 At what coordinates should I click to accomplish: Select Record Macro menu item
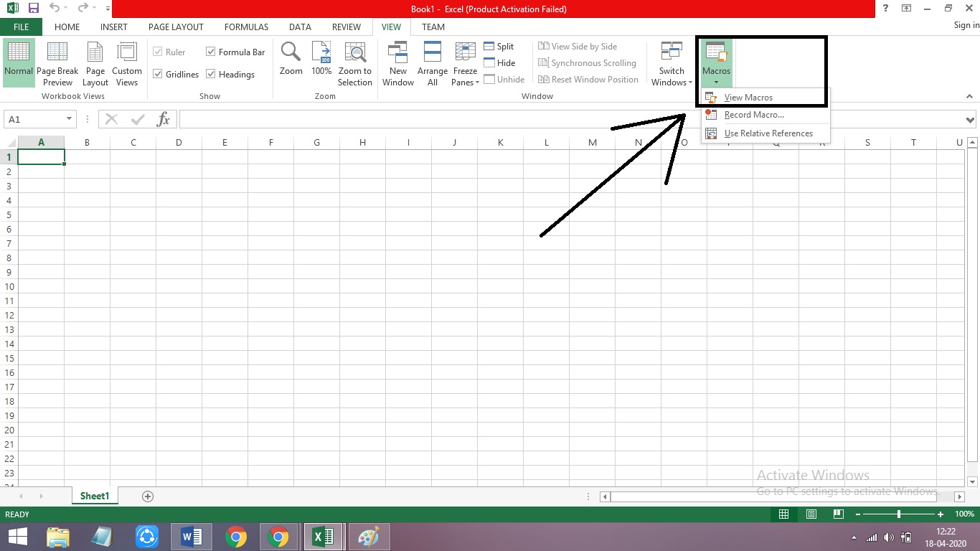[x=765, y=115]
